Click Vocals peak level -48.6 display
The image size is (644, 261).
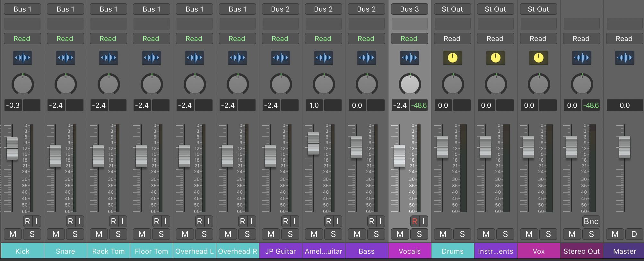419,105
